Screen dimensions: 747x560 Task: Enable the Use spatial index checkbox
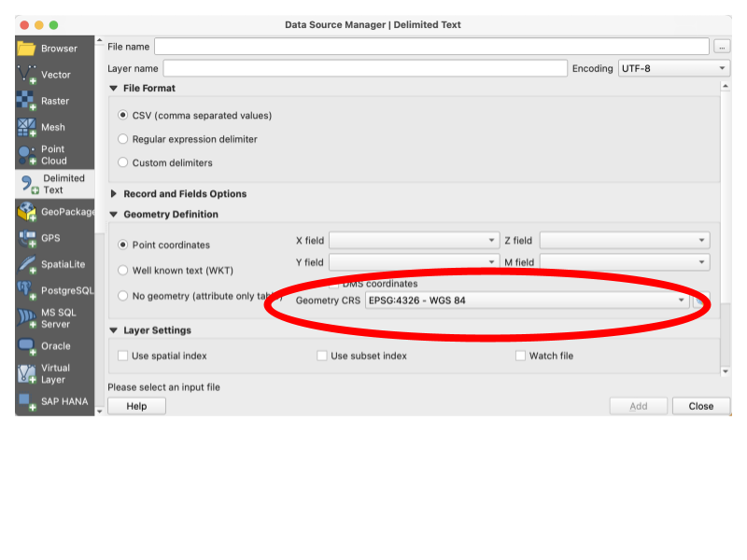pos(123,356)
